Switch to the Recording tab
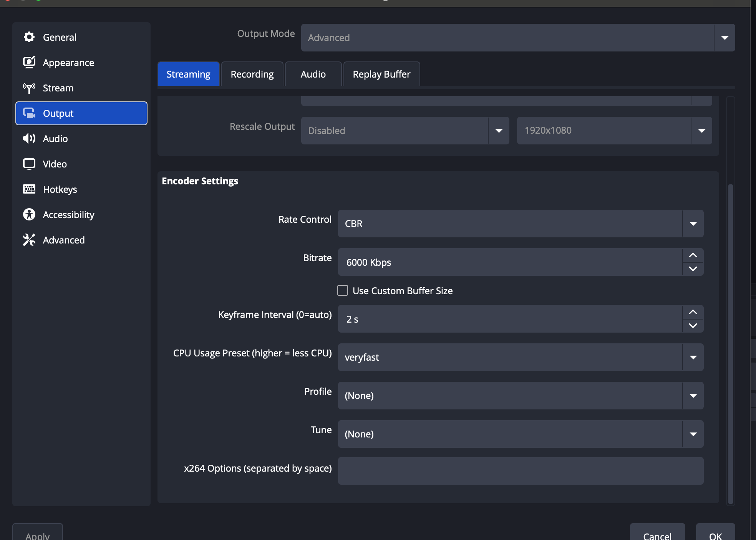756x540 pixels. [x=252, y=74]
